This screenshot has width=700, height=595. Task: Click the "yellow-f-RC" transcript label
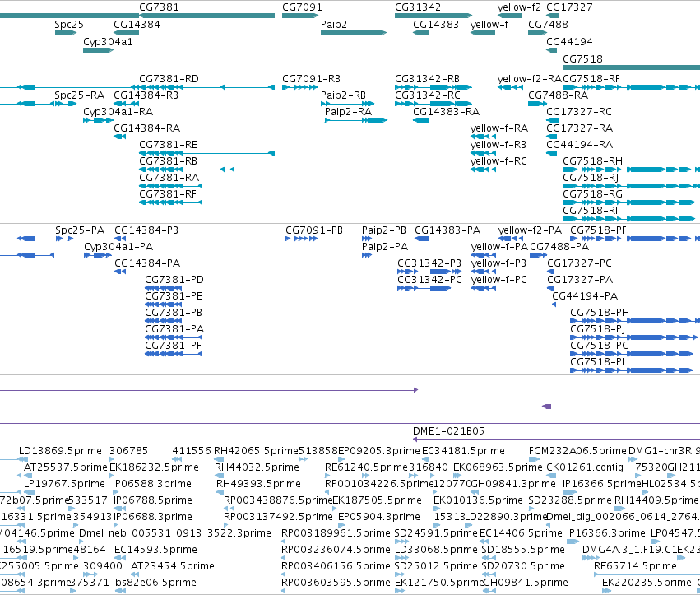[498, 161]
